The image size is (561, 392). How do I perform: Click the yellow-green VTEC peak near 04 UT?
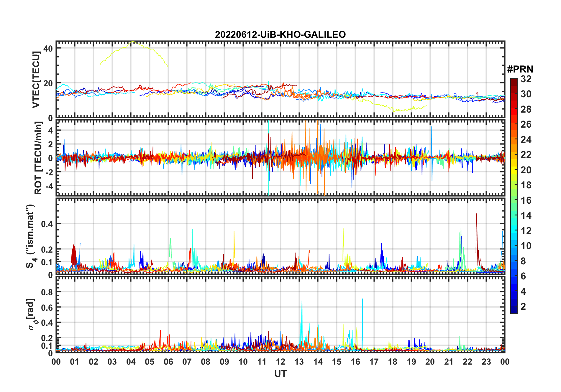(133, 42)
